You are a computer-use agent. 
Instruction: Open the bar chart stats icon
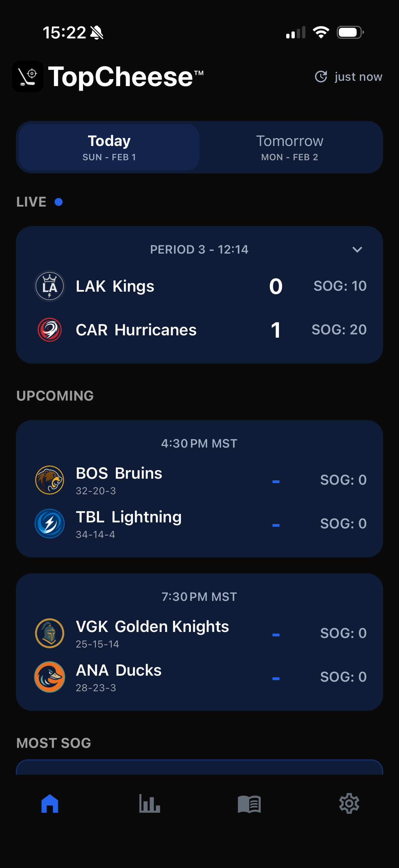point(150,804)
